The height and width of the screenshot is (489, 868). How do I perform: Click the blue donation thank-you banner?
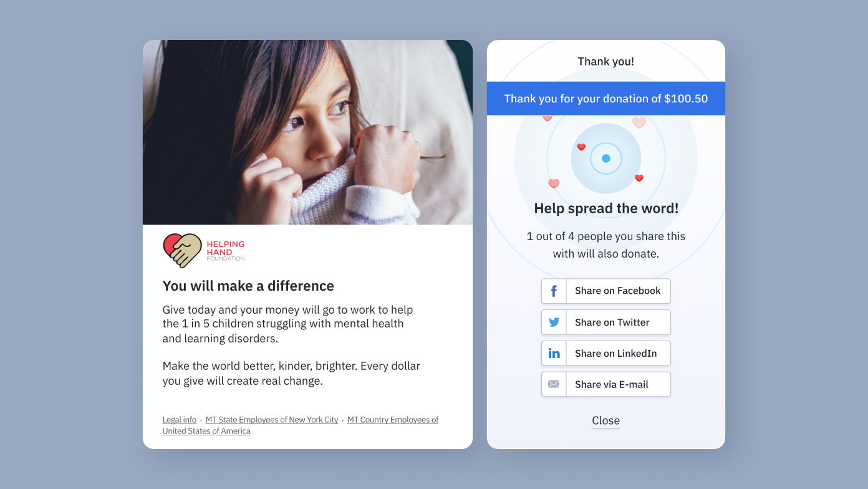tap(606, 99)
